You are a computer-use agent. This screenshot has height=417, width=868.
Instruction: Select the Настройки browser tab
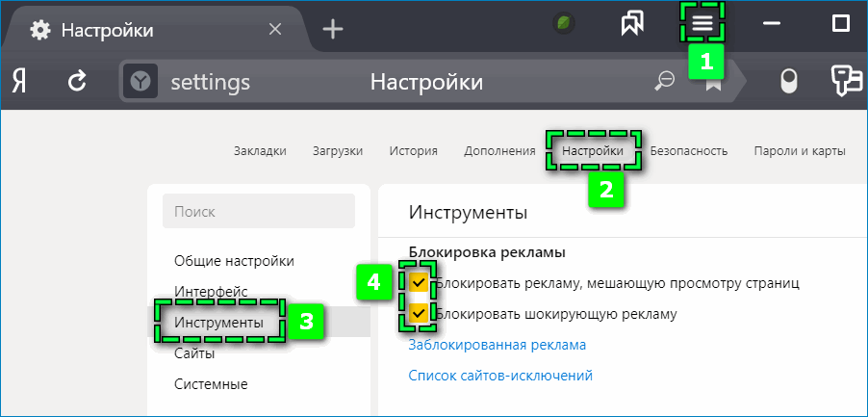155,30
